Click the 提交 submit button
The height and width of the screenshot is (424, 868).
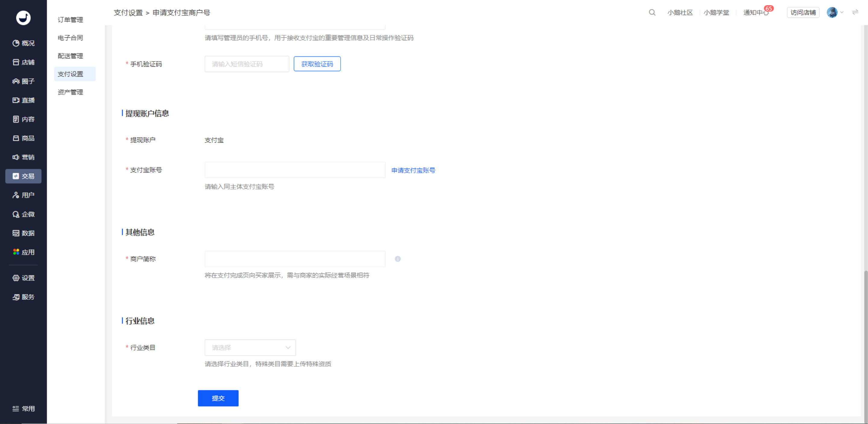[x=218, y=398]
